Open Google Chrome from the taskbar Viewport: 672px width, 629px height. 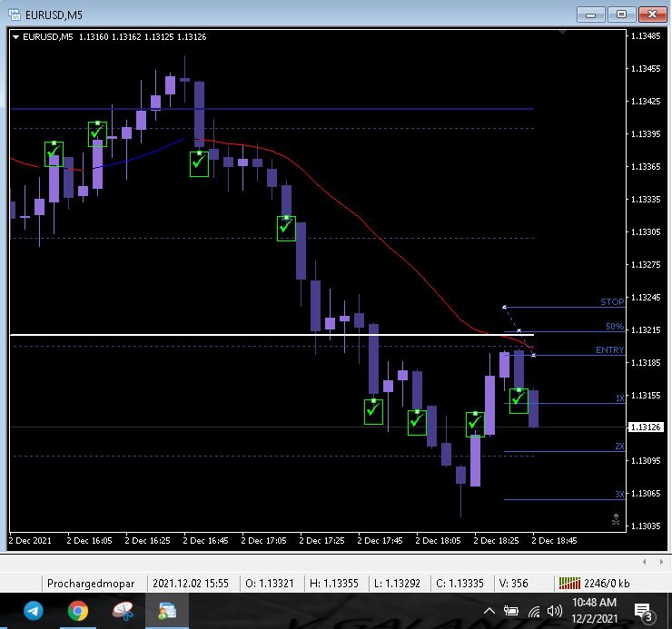78,611
